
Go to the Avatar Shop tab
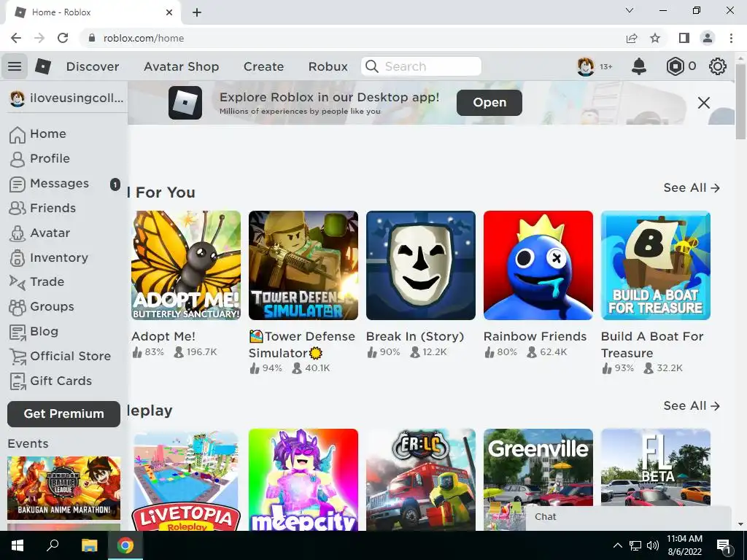pyautogui.click(x=182, y=66)
